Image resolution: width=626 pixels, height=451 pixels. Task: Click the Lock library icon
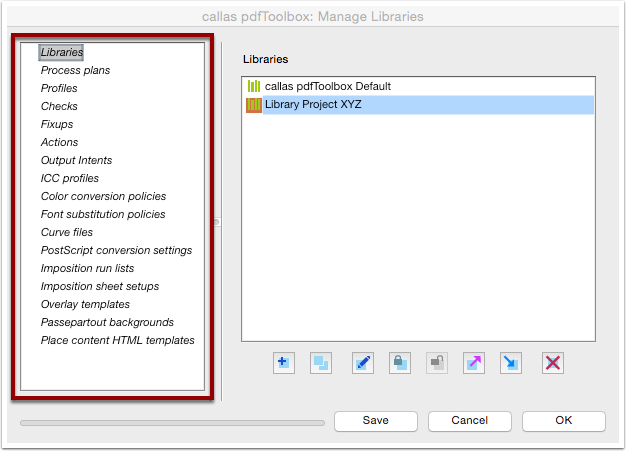(400, 363)
